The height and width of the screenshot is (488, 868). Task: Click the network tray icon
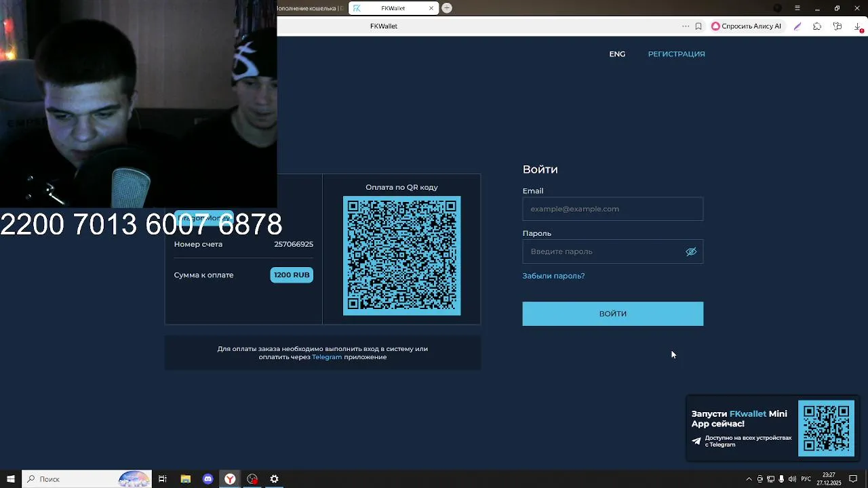[770, 479]
